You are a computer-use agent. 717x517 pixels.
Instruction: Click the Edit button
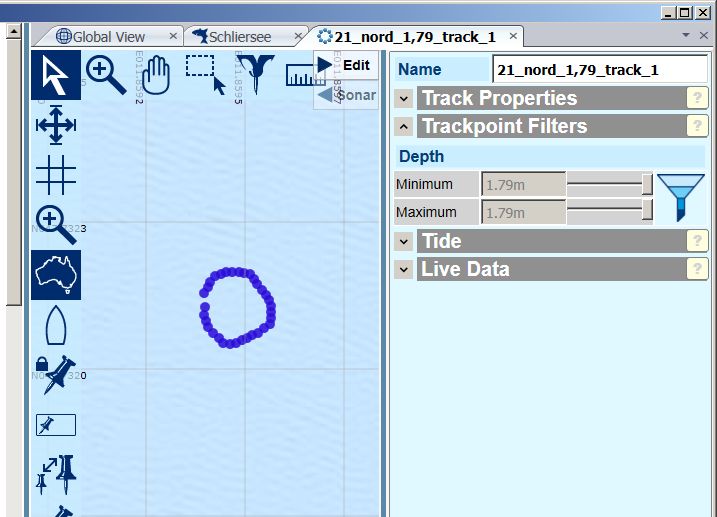(x=346, y=64)
